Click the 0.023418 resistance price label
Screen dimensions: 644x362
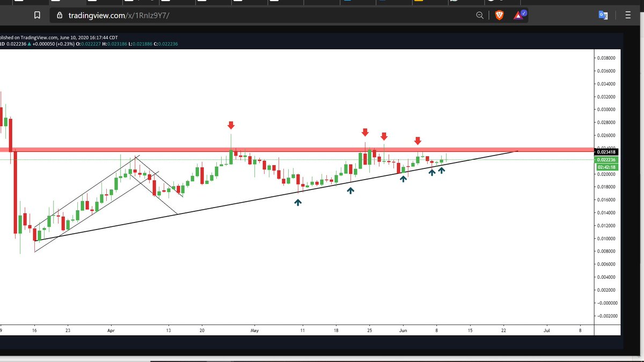607,152
